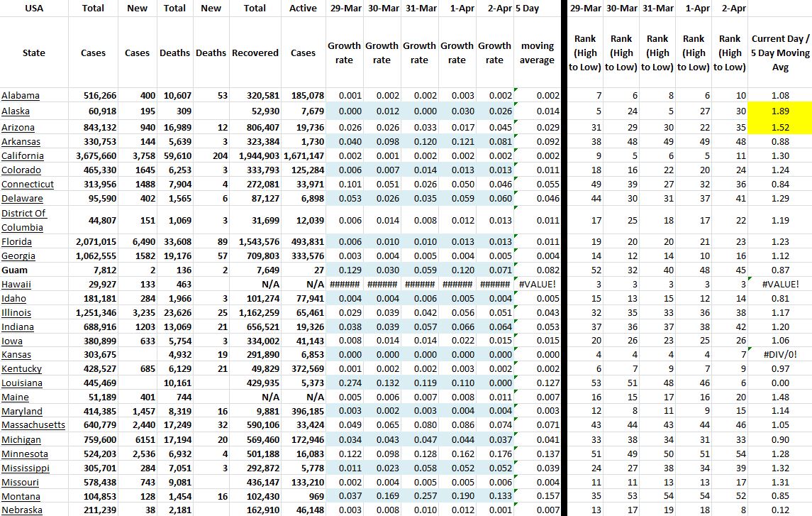Image resolution: width=812 pixels, height=516 pixels.
Task: Open the Massachusetts state link
Action: coord(33,425)
